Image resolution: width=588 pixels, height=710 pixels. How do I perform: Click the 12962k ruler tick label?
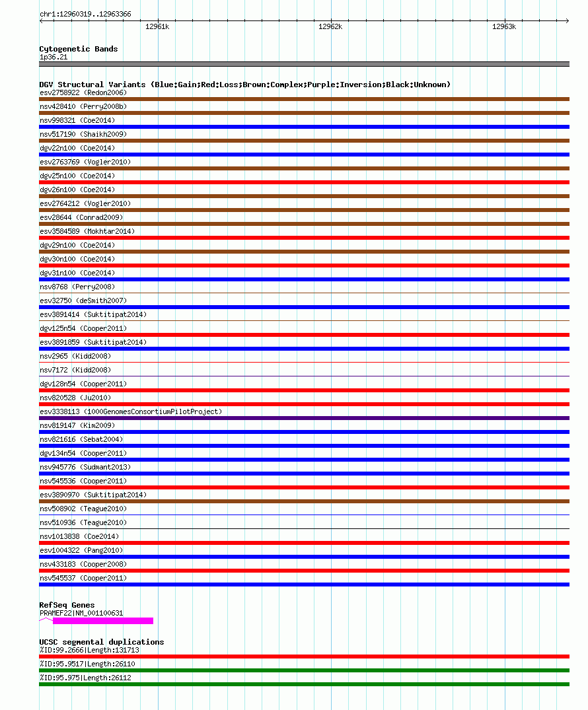click(x=330, y=26)
